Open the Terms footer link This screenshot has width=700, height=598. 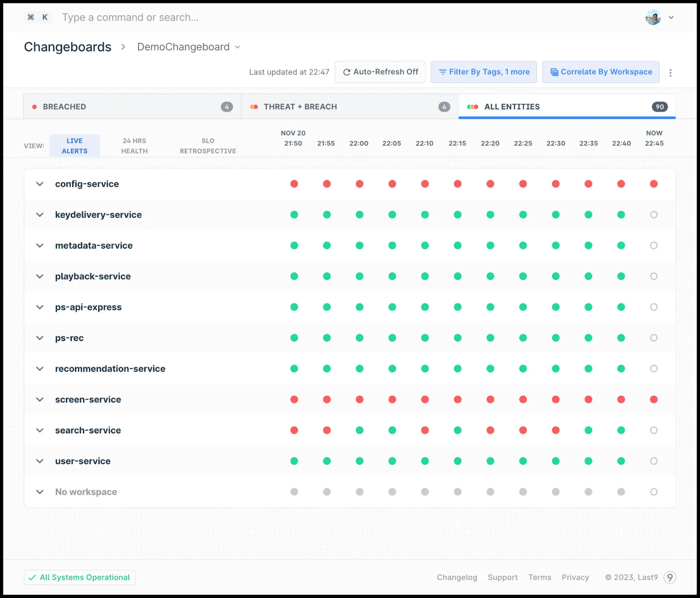pyautogui.click(x=539, y=577)
